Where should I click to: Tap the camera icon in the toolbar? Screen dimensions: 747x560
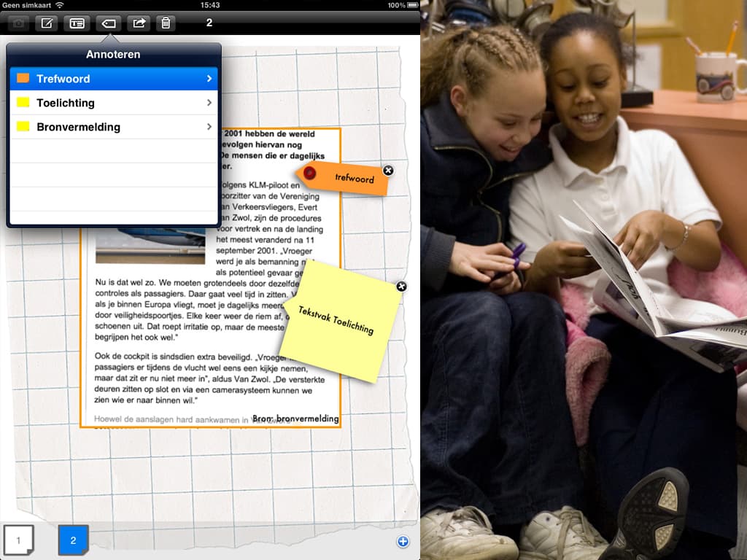[x=19, y=23]
